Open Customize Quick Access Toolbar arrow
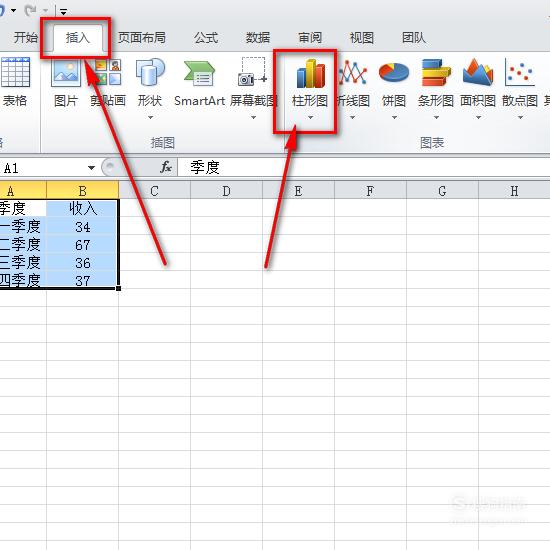 click(x=63, y=12)
